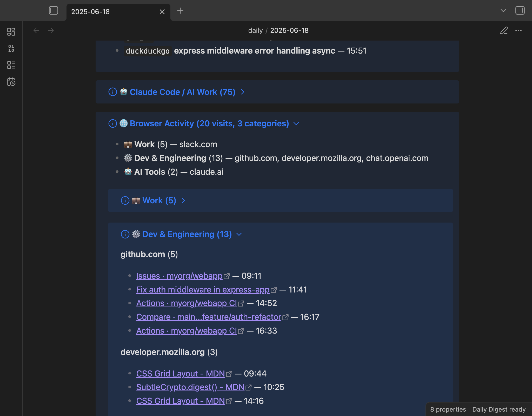Open the "Fix auth middleware in express-app" link
The height and width of the screenshot is (416, 532).
click(x=203, y=290)
